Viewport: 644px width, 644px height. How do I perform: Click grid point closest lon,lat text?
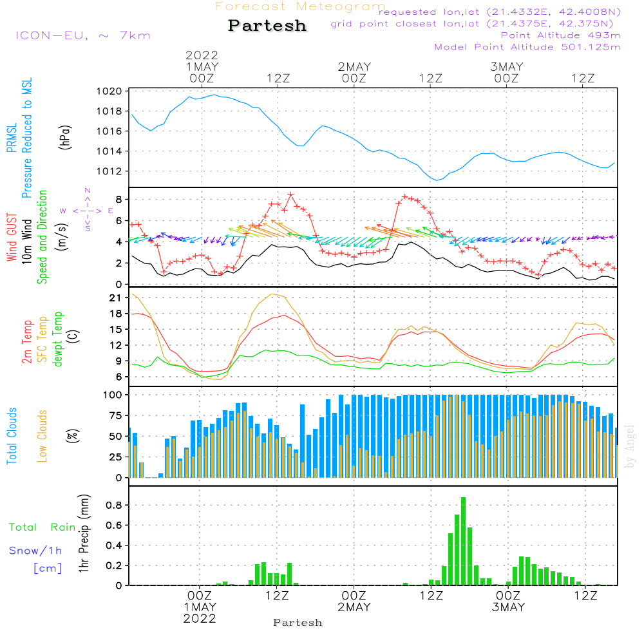pos(472,23)
